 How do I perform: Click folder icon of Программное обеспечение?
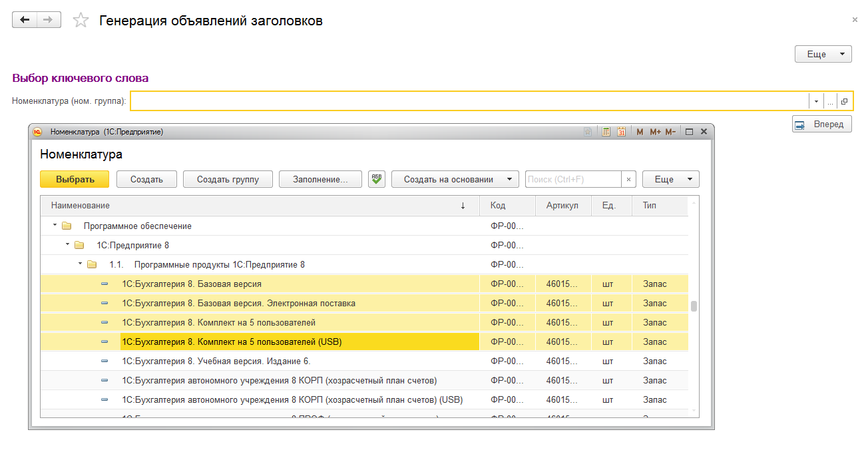point(67,226)
